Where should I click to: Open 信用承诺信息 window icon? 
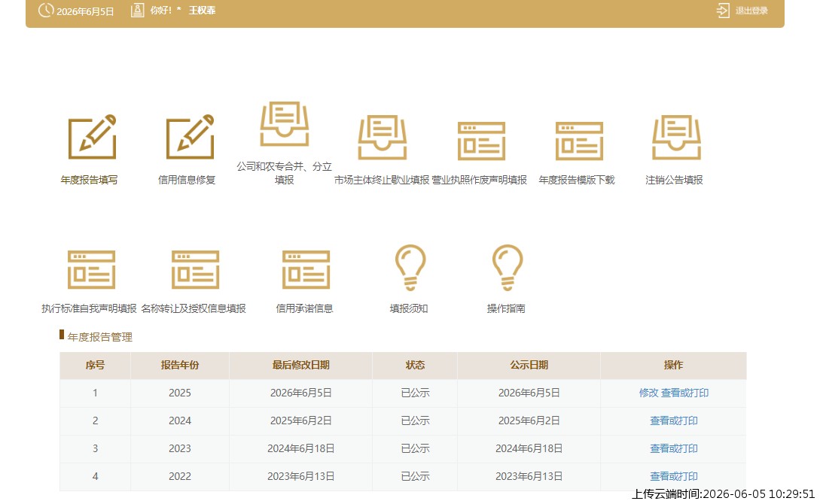click(x=306, y=269)
